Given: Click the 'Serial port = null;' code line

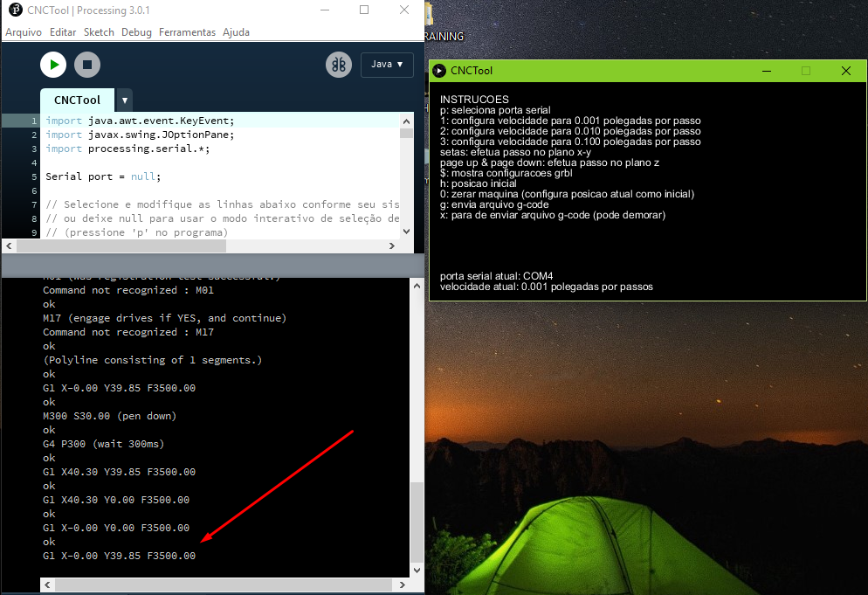Looking at the screenshot, I should (103, 176).
